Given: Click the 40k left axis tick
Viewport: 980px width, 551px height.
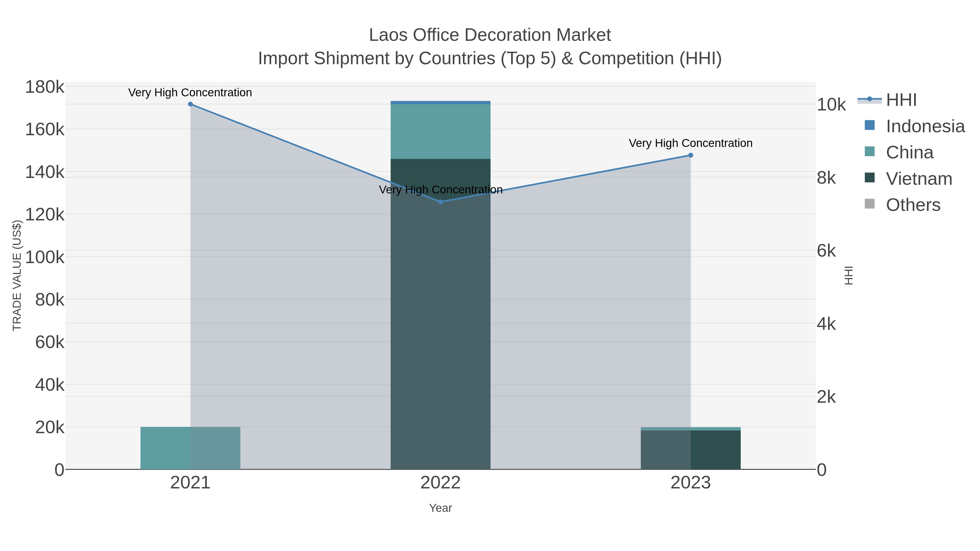Looking at the screenshot, I should click(50, 385).
